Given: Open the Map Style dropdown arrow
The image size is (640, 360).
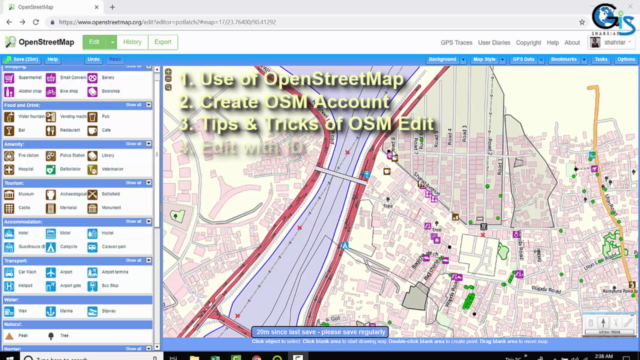Looking at the screenshot, I should click(502, 60).
